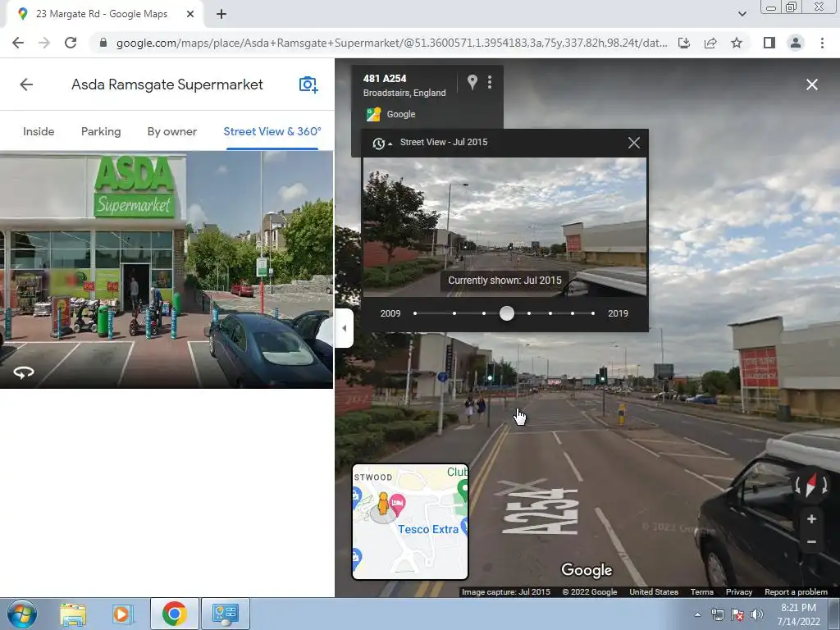Click the install app icon in address bar

point(684,43)
